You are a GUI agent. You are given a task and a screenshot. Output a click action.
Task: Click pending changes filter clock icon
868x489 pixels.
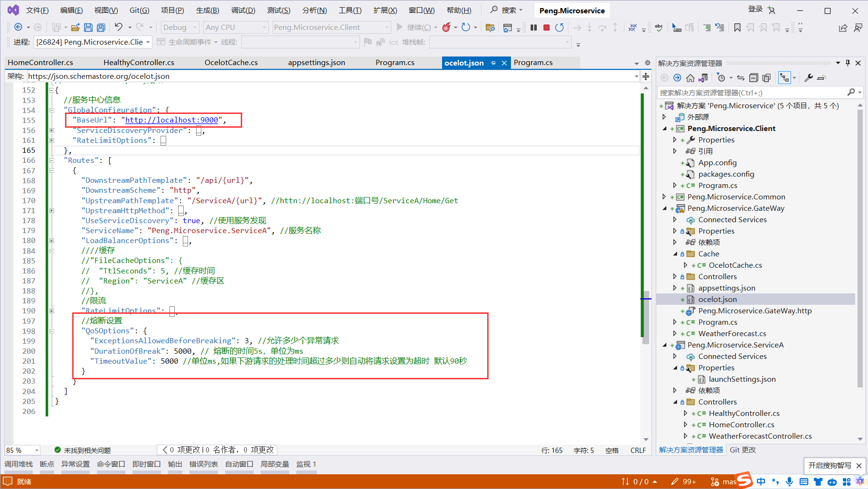pyautogui.click(x=721, y=78)
